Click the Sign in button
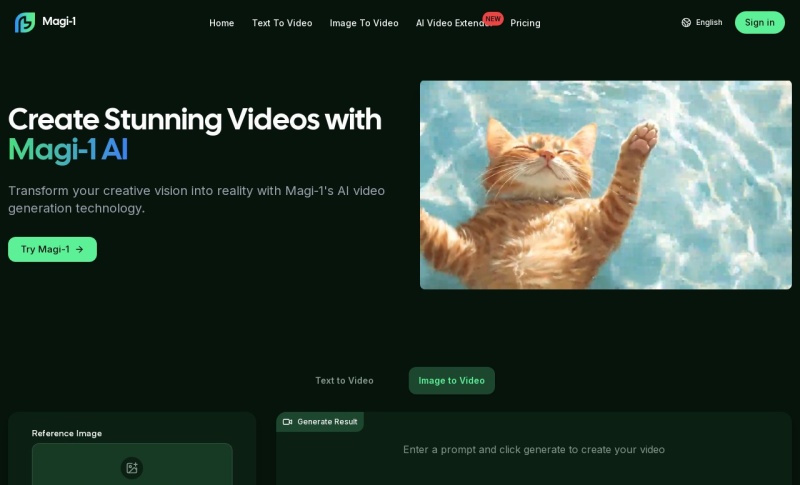Viewport: 800px width, 485px height. tap(759, 22)
